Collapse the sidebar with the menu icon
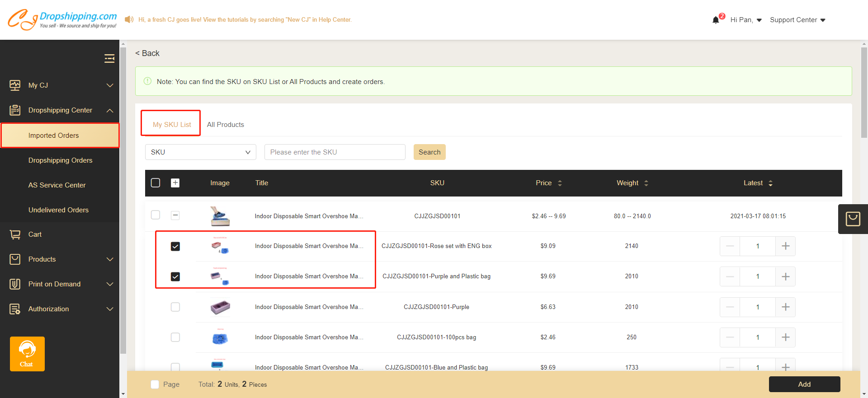The width and height of the screenshot is (868, 398). click(109, 58)
